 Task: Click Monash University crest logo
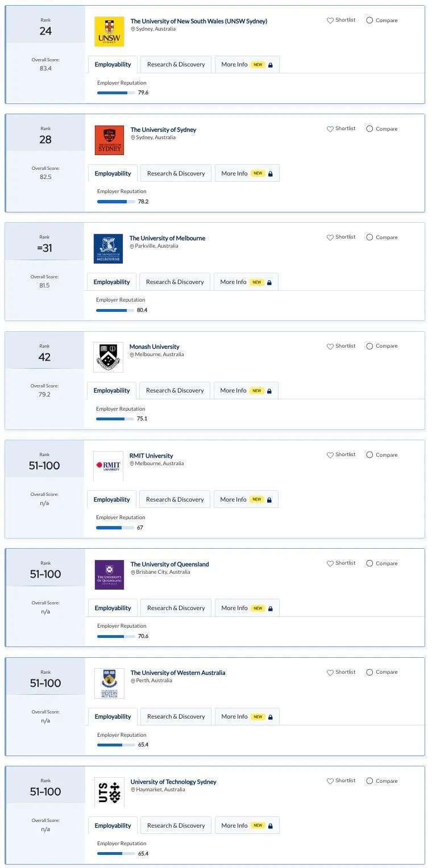(x=108, y=357)
